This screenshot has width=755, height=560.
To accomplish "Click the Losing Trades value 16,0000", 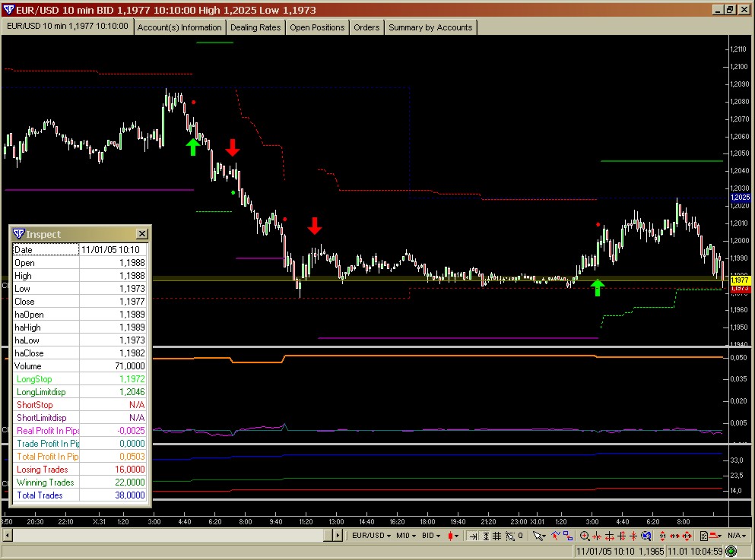I will click(129, 470).
